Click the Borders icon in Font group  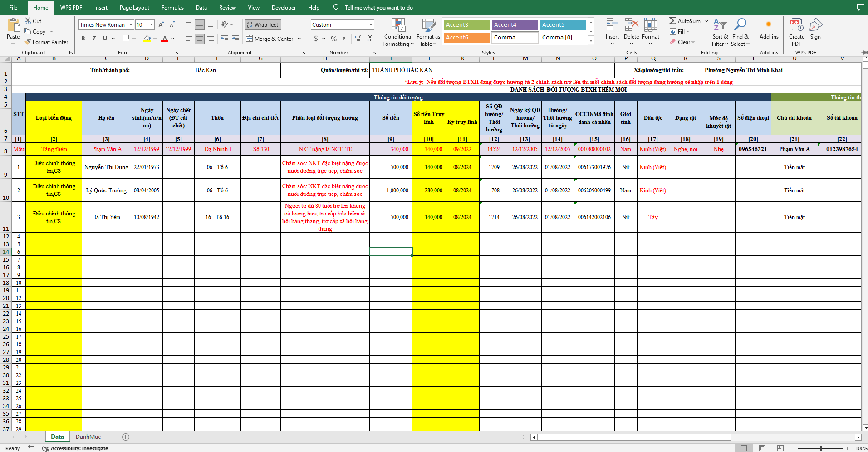126,39
